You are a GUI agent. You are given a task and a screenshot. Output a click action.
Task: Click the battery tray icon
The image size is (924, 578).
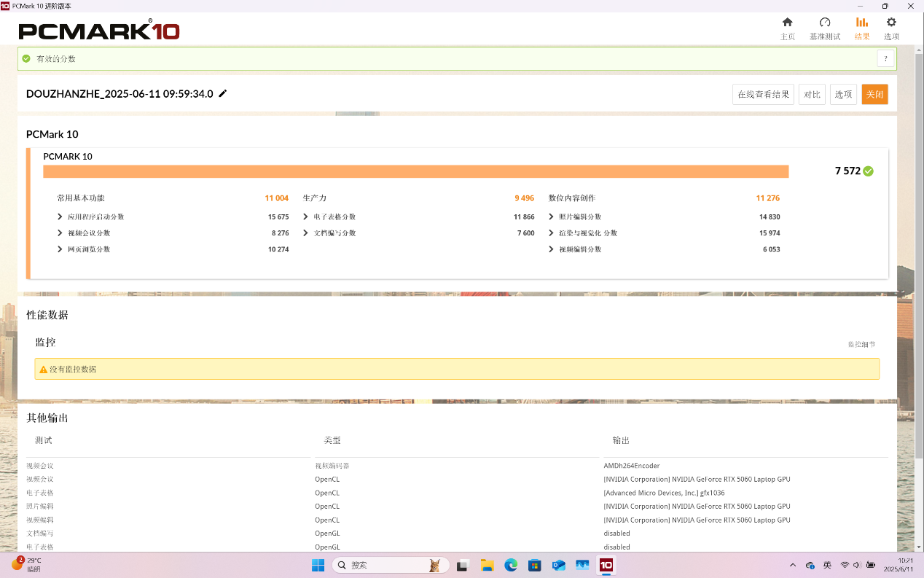coord(870,565)
